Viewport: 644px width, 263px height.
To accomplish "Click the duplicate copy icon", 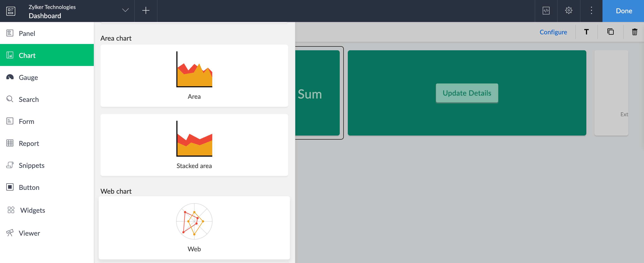I will (611, 32).
